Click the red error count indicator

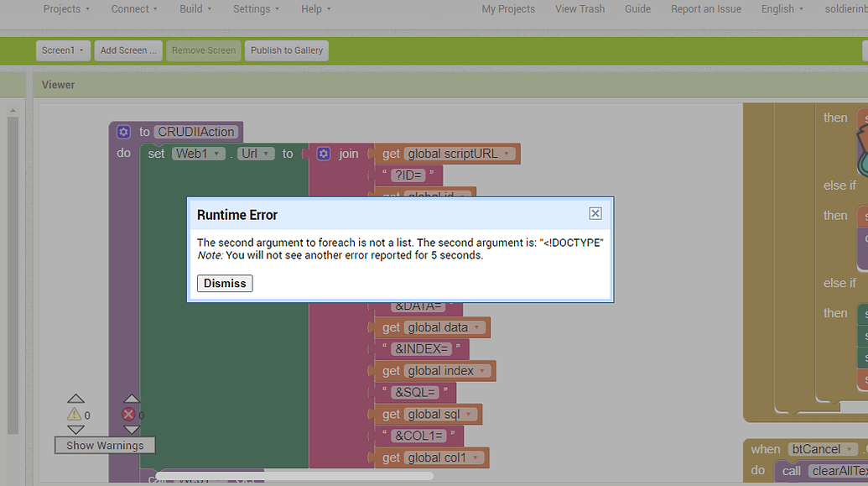click(130, 414)
